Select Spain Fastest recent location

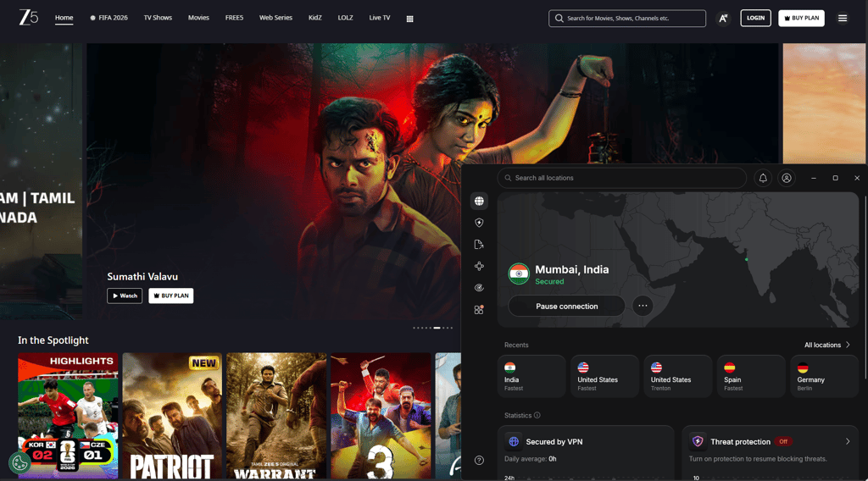751,377
